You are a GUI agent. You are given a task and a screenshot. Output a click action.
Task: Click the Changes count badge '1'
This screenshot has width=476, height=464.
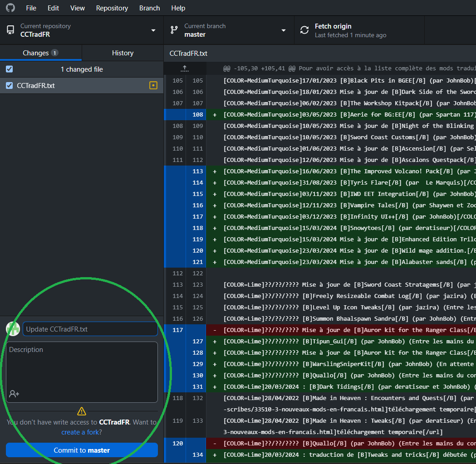pos(54,53)
